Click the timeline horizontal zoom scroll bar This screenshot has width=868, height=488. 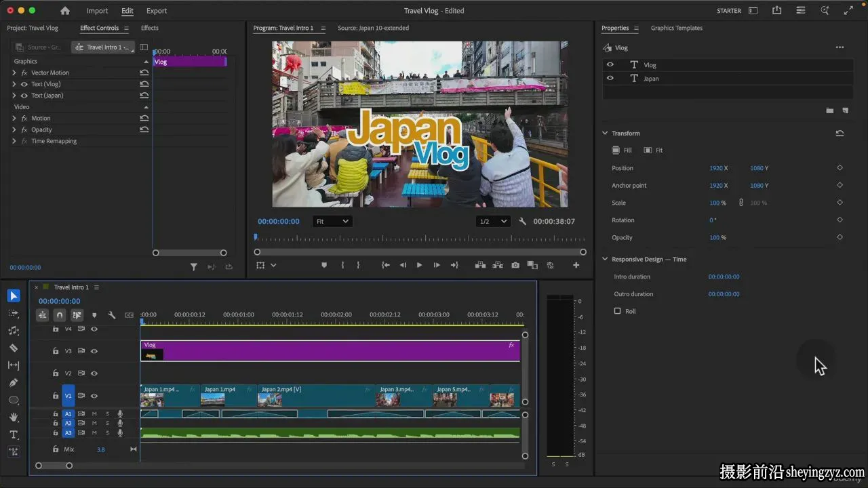(x=54, y=466)
